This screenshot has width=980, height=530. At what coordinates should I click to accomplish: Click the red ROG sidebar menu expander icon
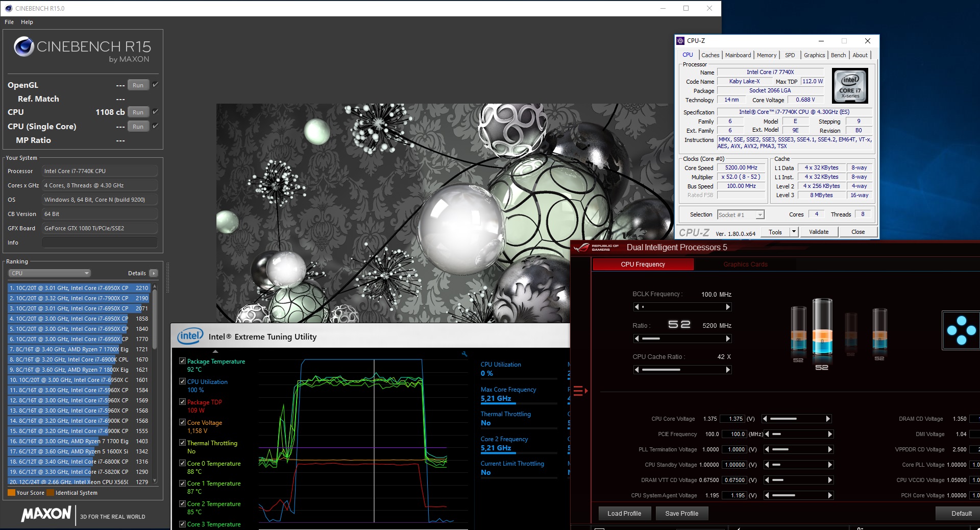click(580, 391)
